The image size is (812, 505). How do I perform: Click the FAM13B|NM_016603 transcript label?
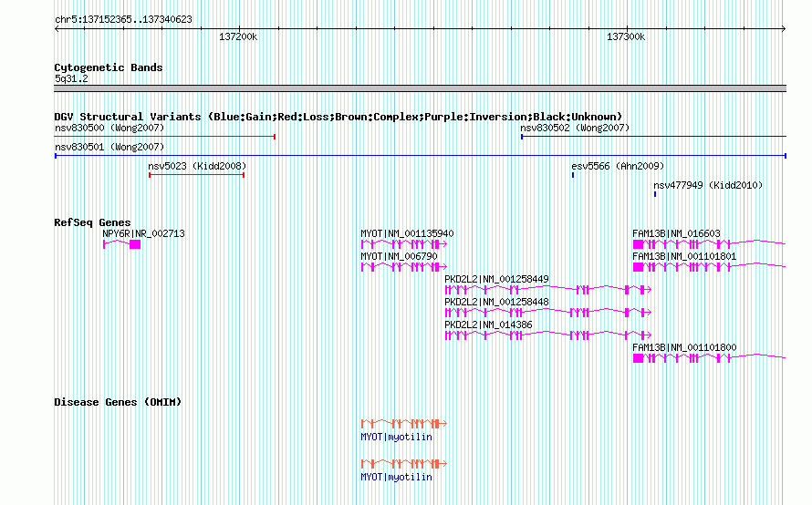(x=676, y=234)
